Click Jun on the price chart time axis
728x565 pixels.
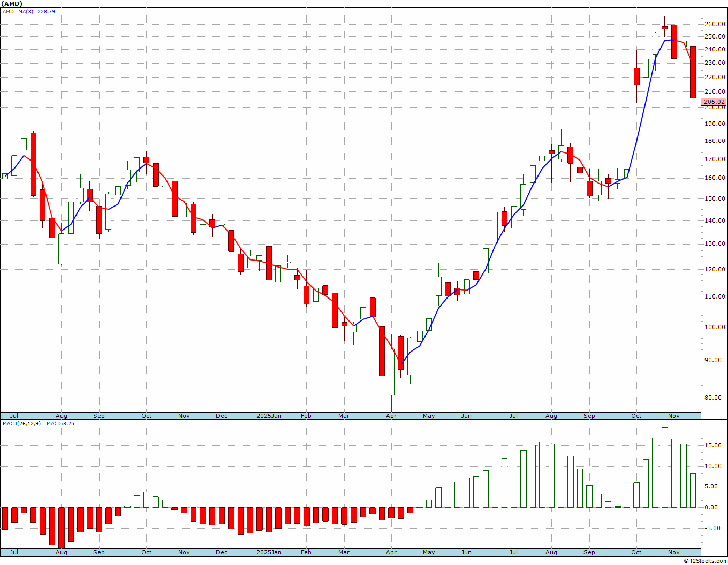tap(466, 416)
